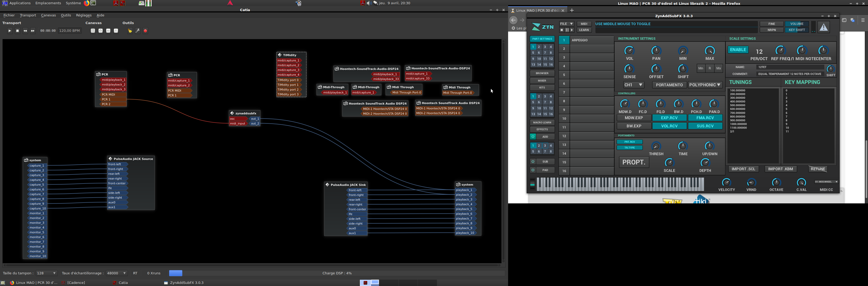Click canvas zoom fit icon
The height and width of the screenshot is (286, 868).
point(93,31)
